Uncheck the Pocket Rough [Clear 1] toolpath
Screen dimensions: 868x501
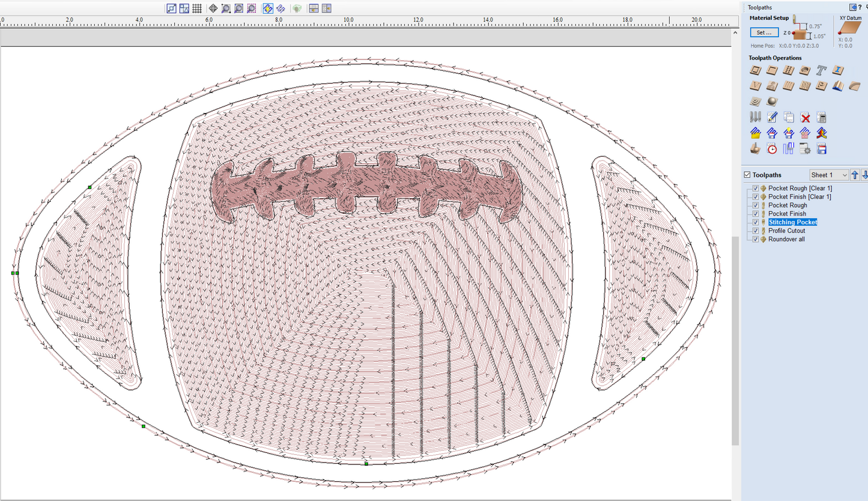click(x=756, y=189)
